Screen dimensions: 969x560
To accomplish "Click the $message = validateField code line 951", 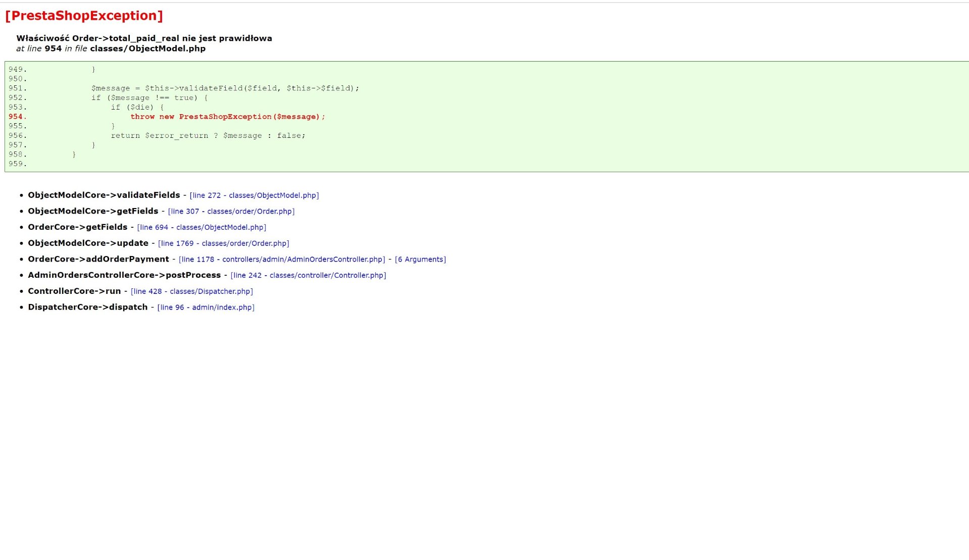I will click(x=225, y=88).
